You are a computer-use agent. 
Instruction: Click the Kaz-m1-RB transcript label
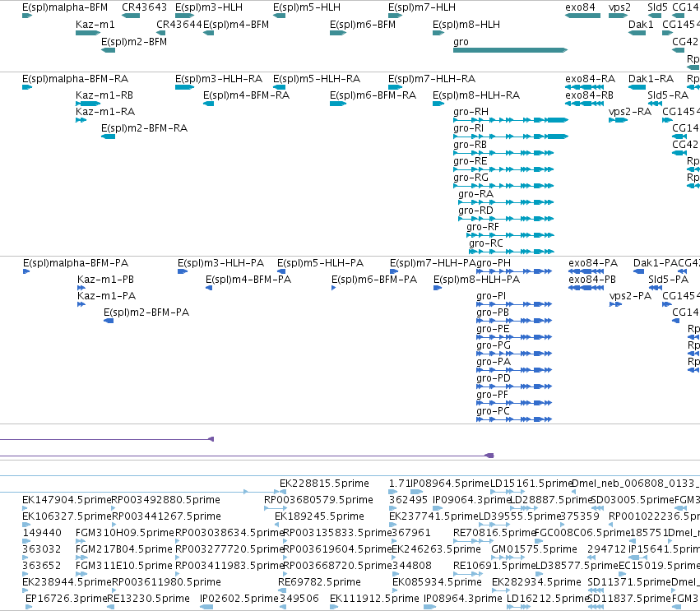[104, 95]
